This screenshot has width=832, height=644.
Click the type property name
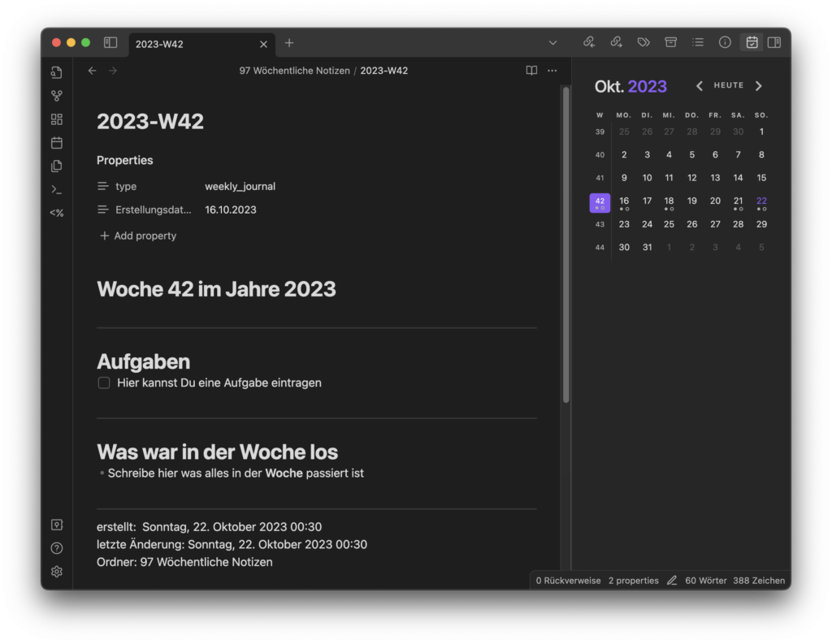pyautogui.click(x=126, y=186)
